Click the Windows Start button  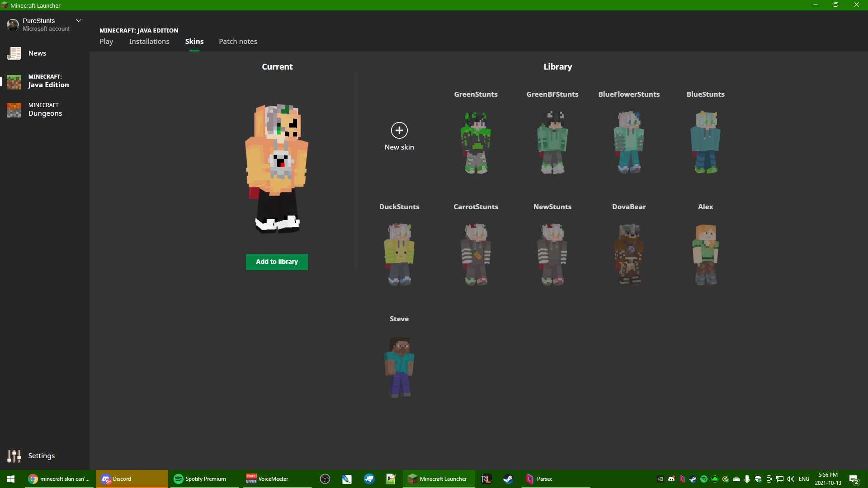(x=11, y=479)
